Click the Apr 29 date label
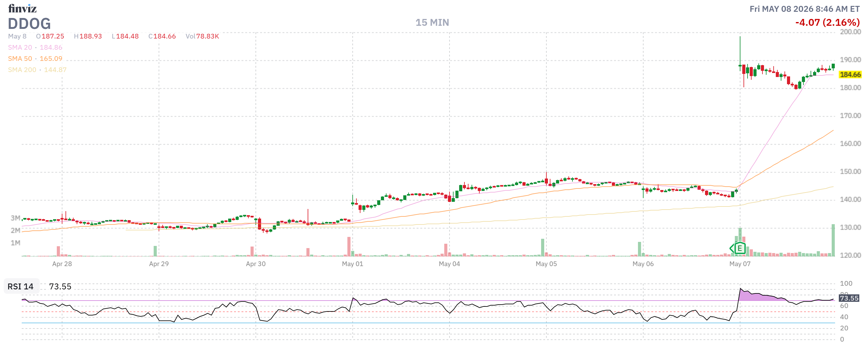868x349 pixels. 159,264
